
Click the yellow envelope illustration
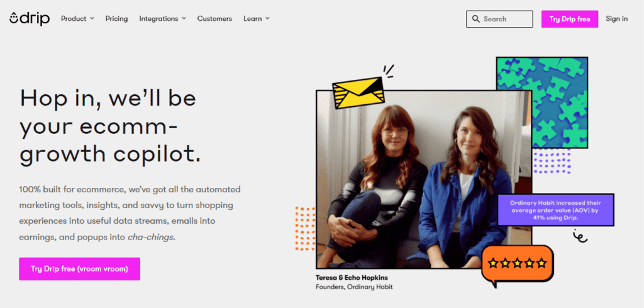[x=358, y=92]
